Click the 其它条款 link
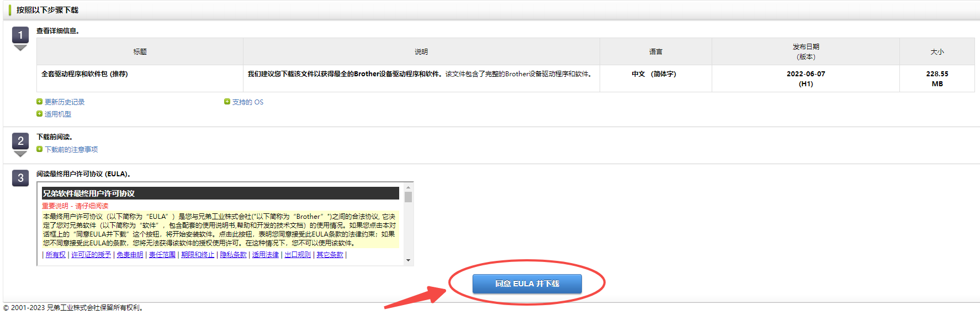The image size is (980, 320). pyautogui.click(x=330, y=255)
